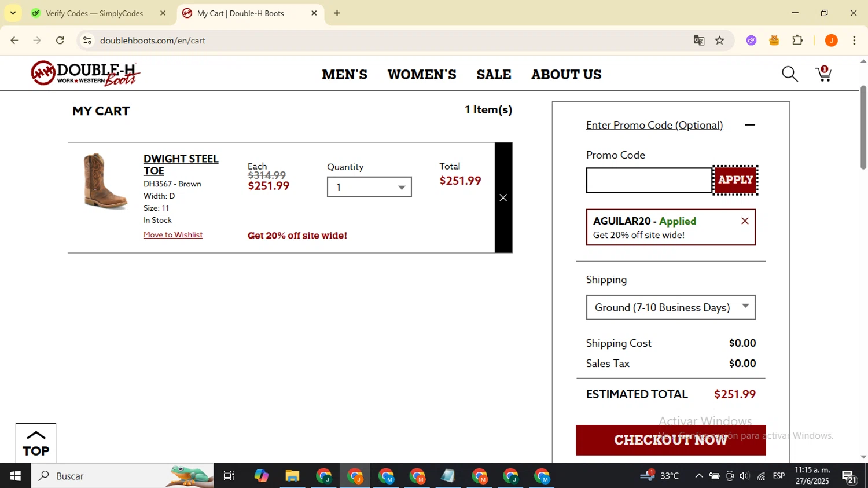Select My Cart Double-H Boots tab
The image size is (868, 488).
tap(241, 13)
